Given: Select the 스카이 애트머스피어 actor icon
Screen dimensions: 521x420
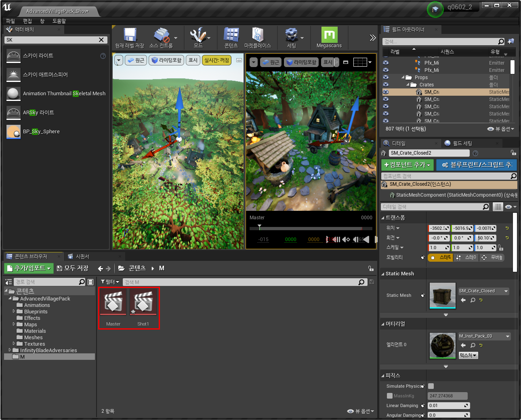Looking at the screenshot, I should click(x=13, y=75).
